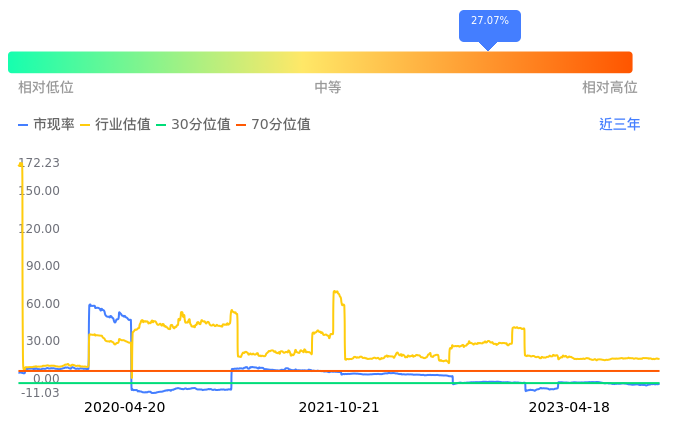The width and height of the screenshot is (686, 442).
Task: Toggle the 行业估值 legend series
Action: (115, 125)
